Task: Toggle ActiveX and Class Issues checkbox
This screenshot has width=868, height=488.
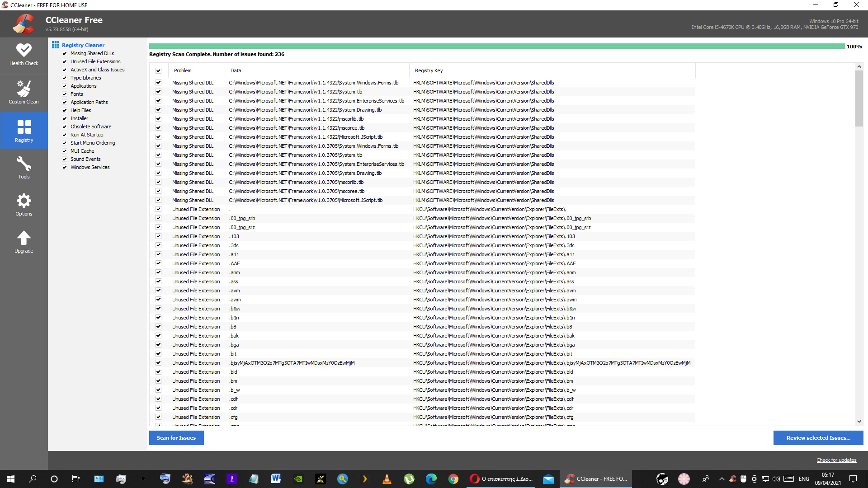Action: click(x=65, y=70)
